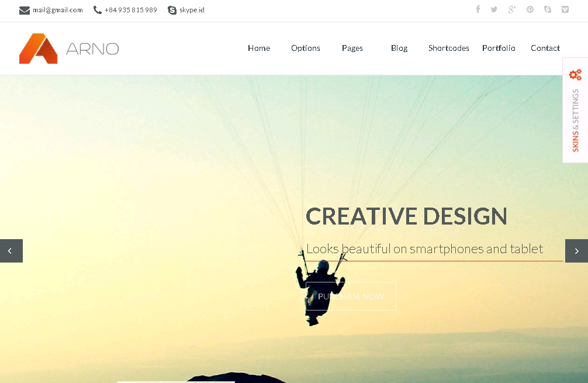Screen dimensions: 588x383
Task: Click the Facebook icon in top bar
Action: click(x=478, y=9)
